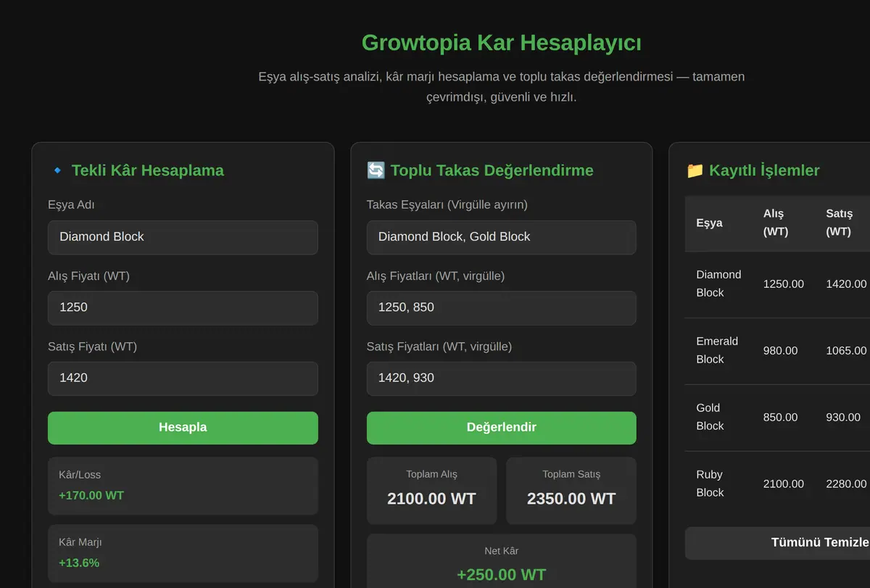
Task: Select the Ruby Block table row name
Action: tap(710, 484)
